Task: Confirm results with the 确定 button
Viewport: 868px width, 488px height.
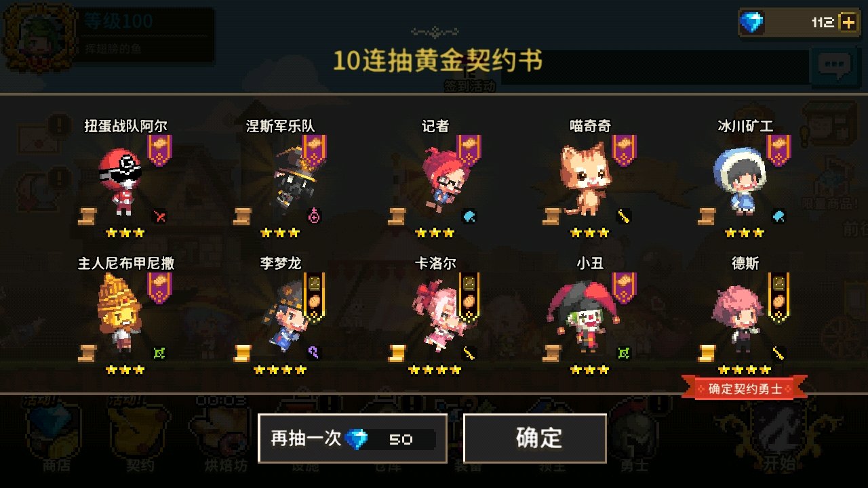Action: [x=535, y=439]
